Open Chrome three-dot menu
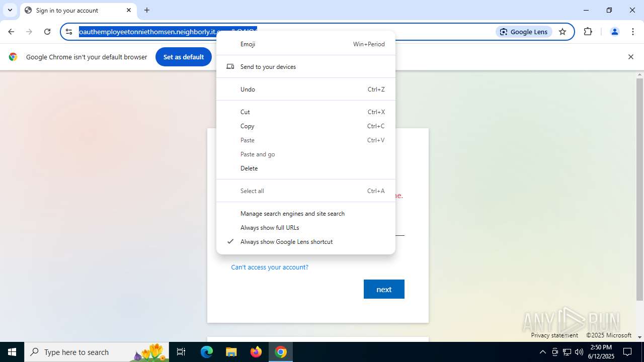Screen dimensions: 644x362 [x=633, y=32]
